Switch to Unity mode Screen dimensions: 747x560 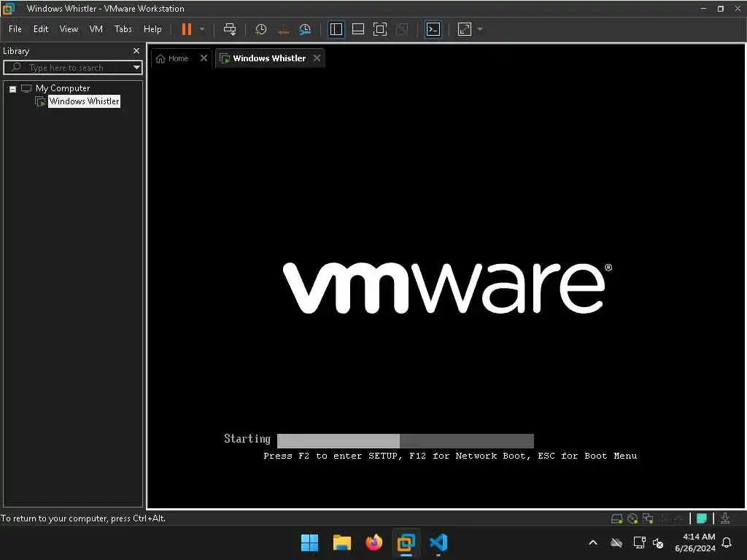click(402, 29)
